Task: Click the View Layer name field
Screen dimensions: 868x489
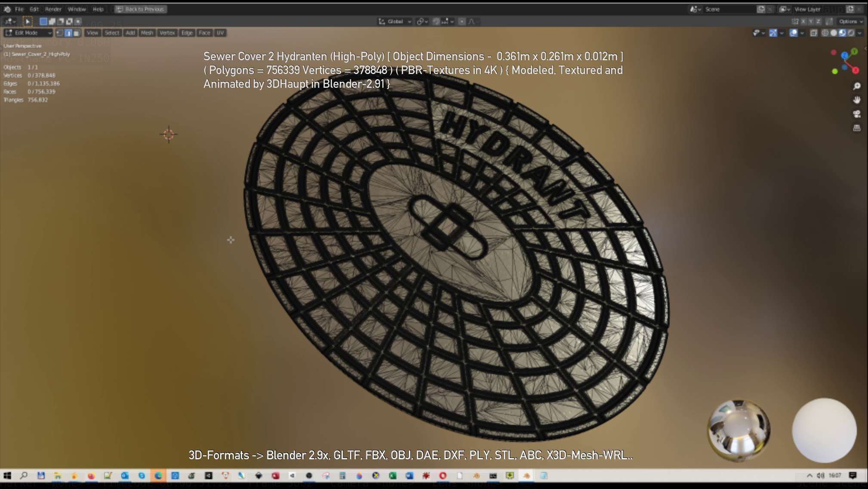Action: (x=819, y=9)
